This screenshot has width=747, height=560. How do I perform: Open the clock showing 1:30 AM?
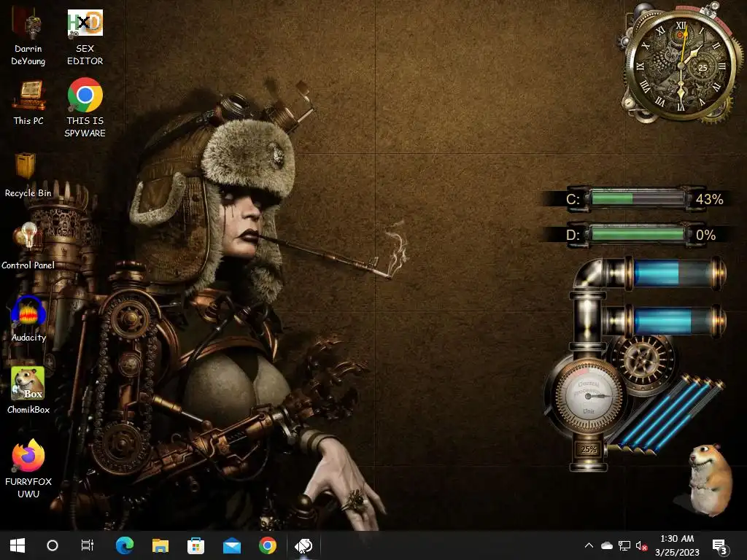click(x=677, y=545)
